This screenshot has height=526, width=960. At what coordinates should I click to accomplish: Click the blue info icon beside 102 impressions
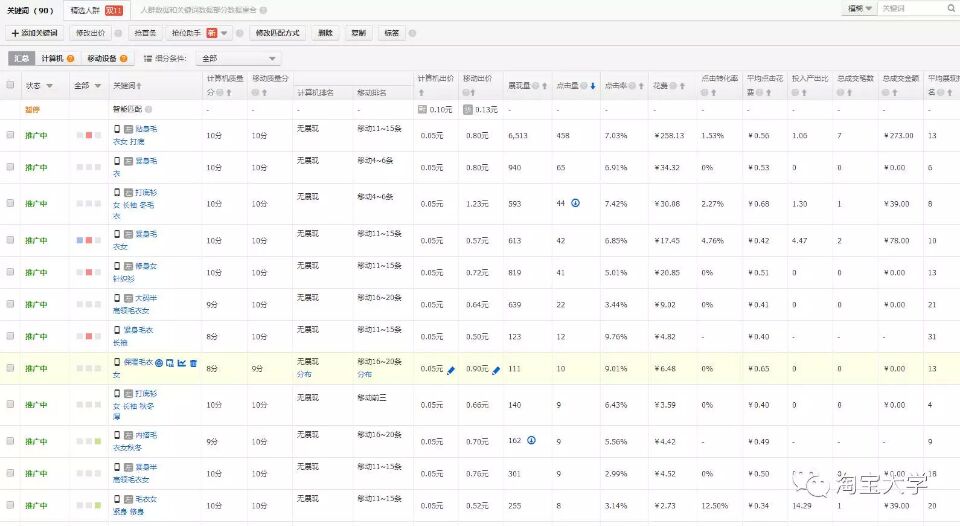(531, 440)
